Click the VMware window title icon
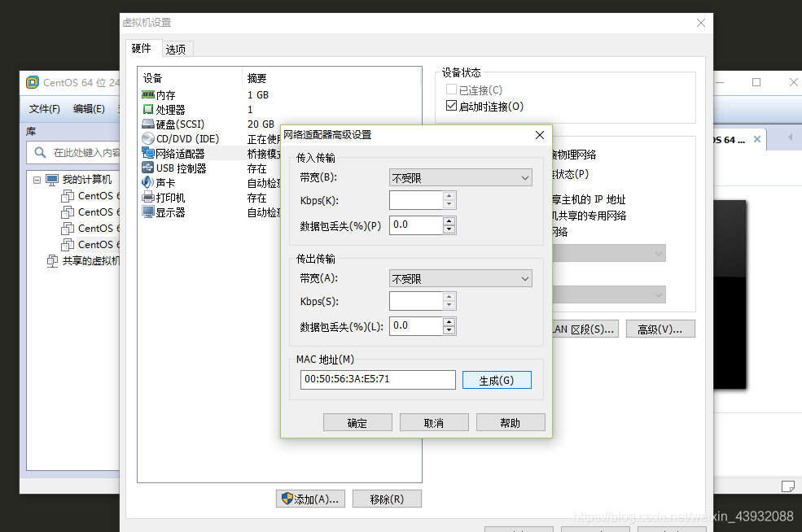This screenshot has width=802, height=532. point(33,82)
